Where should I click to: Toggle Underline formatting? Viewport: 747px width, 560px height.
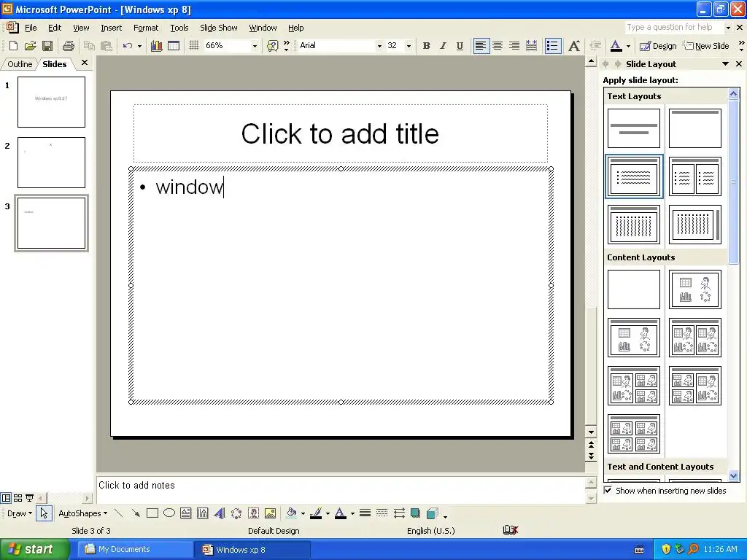tap(460, 46)
